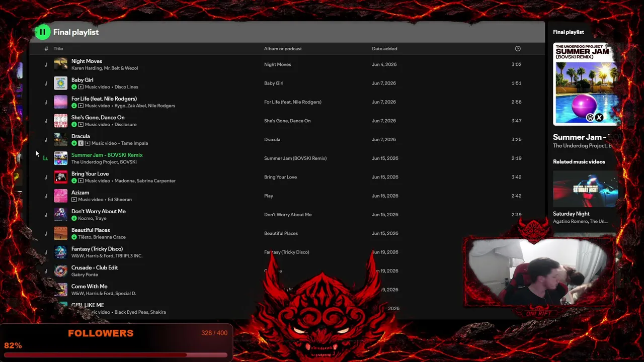This screenshot has height=362, width=644.
Task: Click the # column header
Action: pos(46,49)
